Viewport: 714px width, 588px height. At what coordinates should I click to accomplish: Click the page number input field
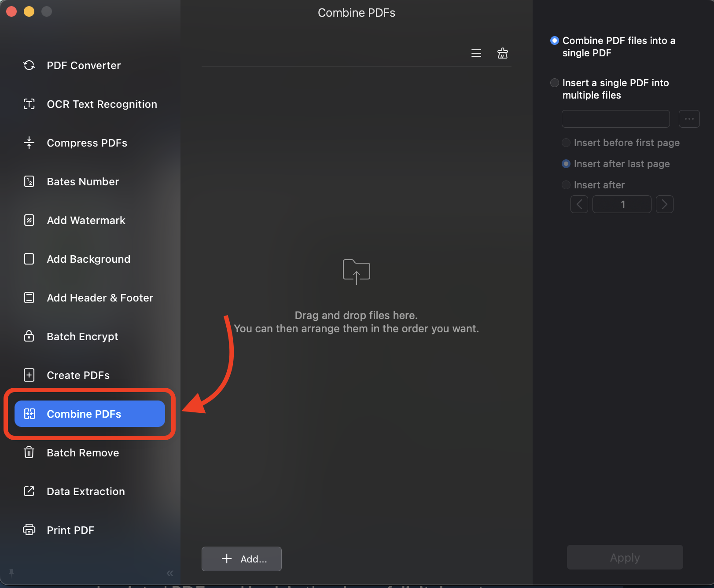[x=622, y=204]
